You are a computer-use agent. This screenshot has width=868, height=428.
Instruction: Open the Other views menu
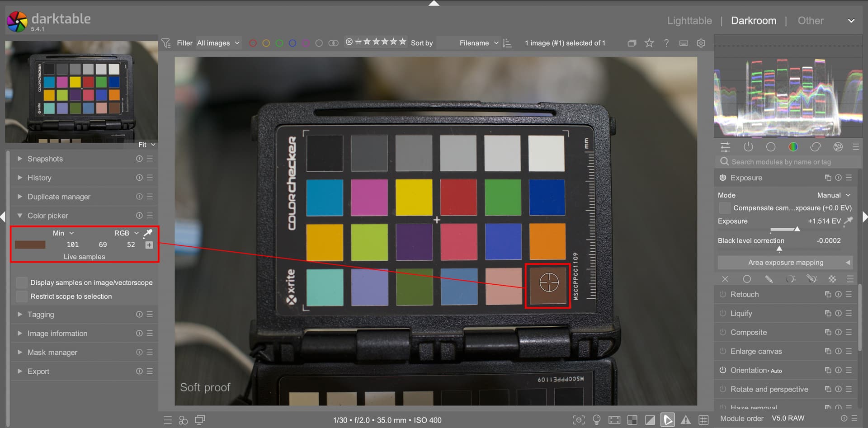click(811, 21)
